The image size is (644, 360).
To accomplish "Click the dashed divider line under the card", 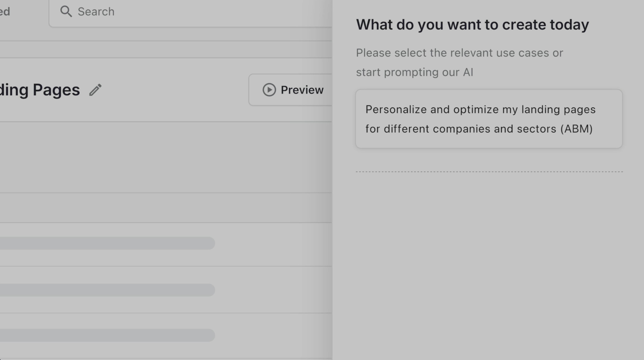I will tap(489, 172).
